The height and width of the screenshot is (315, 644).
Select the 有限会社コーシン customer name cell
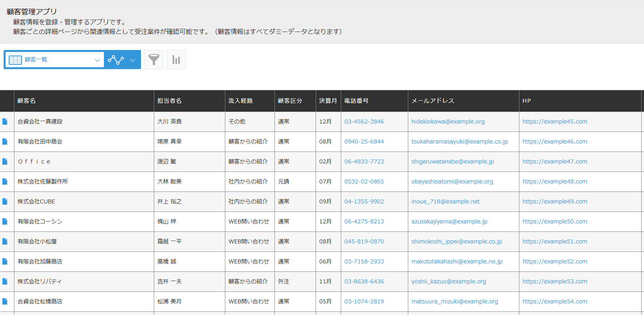tap(40, 221)
